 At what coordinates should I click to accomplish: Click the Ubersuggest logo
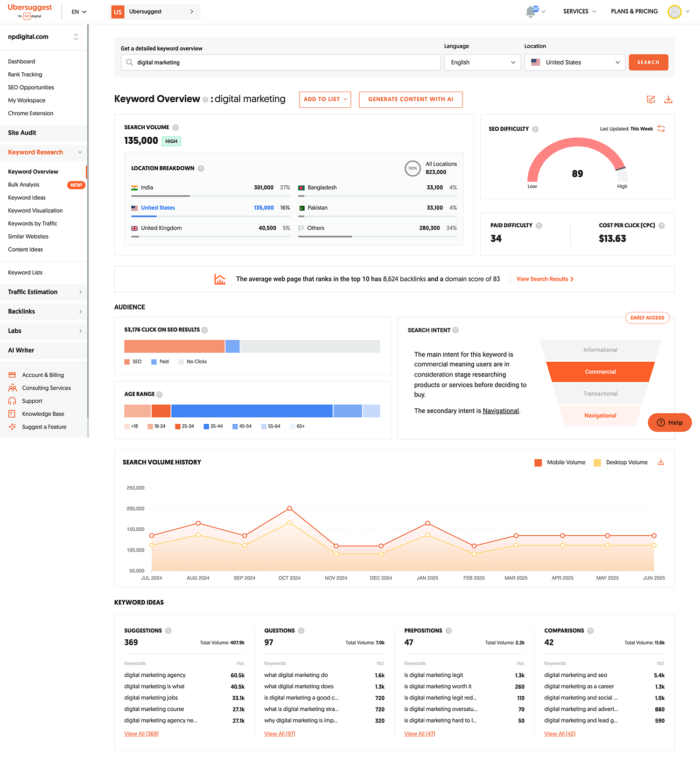30,11
